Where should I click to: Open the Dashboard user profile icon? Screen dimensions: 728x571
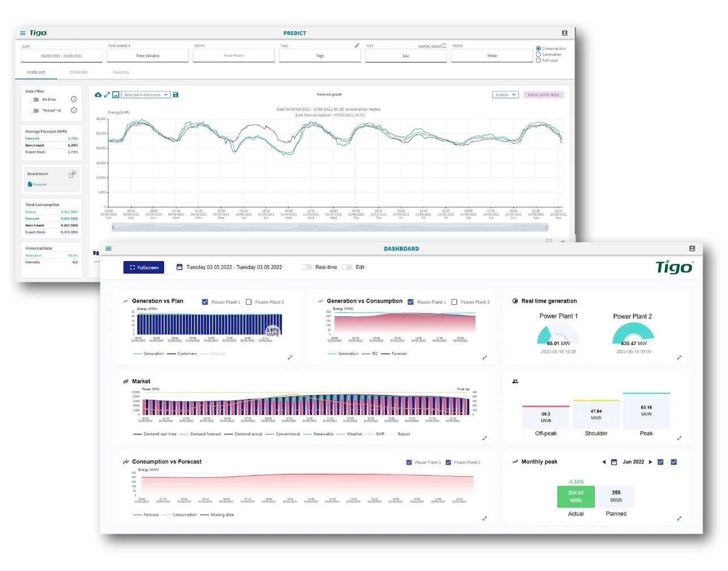point(692,249)
